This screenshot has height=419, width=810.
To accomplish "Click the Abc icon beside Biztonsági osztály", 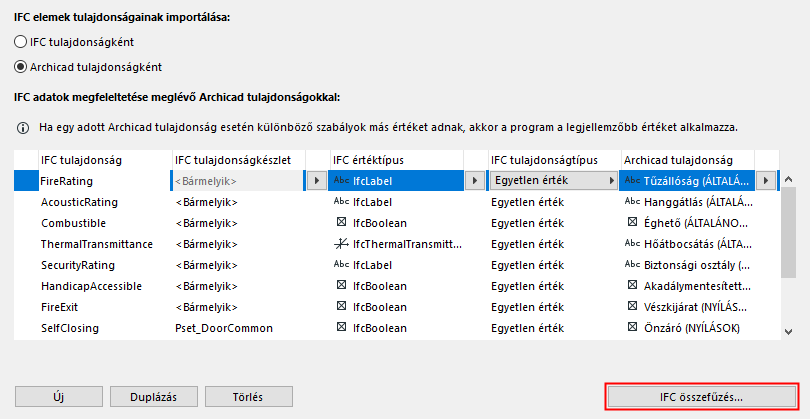I will (x=632, y=265).
